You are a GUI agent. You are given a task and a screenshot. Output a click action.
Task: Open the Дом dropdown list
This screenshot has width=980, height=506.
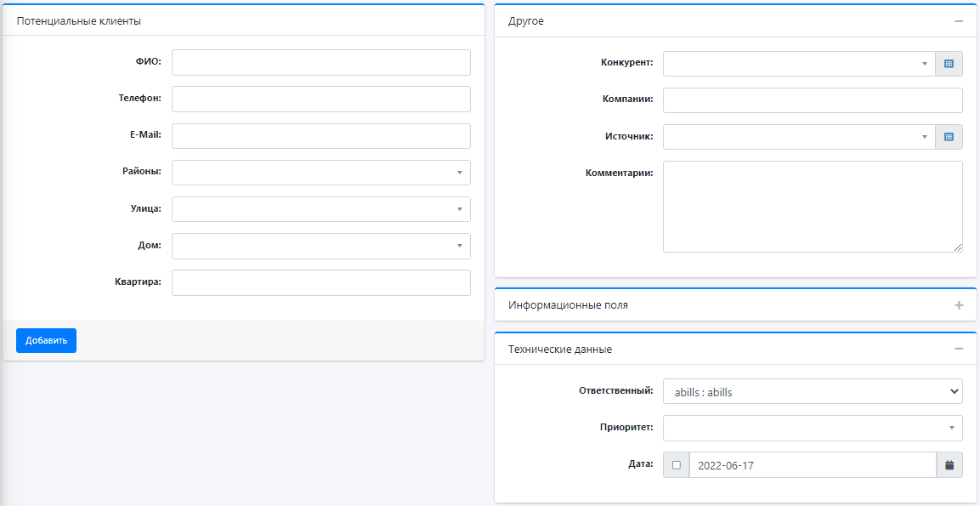coord(321,246)
